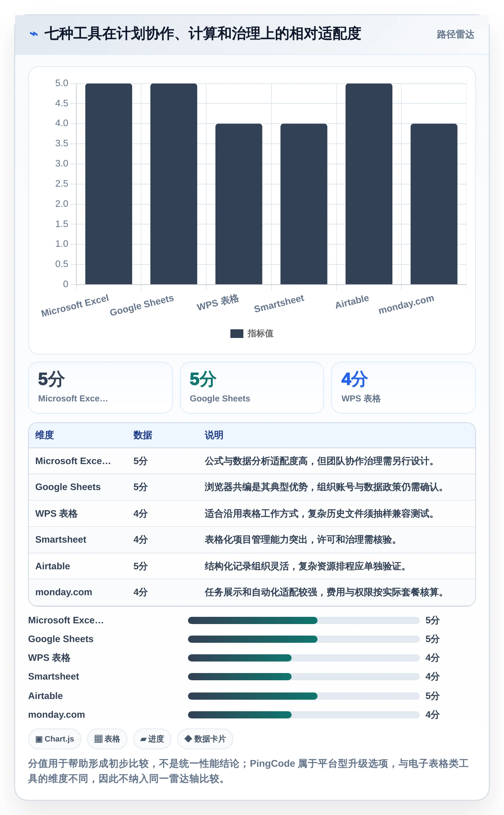Click the Smartsheet progress bar
Viewport: 504px width, 815px height.
coord(303,677)
